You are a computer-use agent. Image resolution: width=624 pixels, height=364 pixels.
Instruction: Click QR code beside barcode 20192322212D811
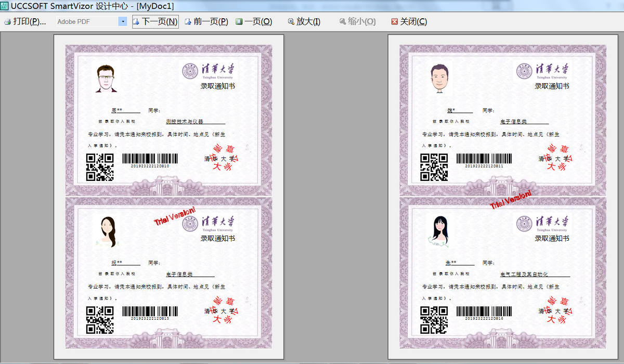[x=434, y=167]
